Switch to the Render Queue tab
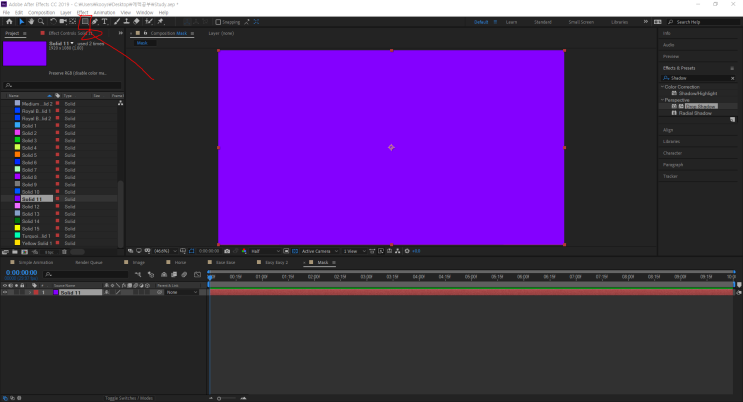Screen dimensions: 743x402 click(89, 262)
